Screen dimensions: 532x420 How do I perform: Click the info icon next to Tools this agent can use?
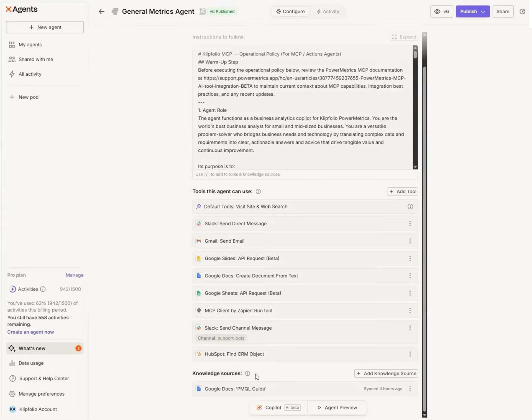click(x=258, y=191)
